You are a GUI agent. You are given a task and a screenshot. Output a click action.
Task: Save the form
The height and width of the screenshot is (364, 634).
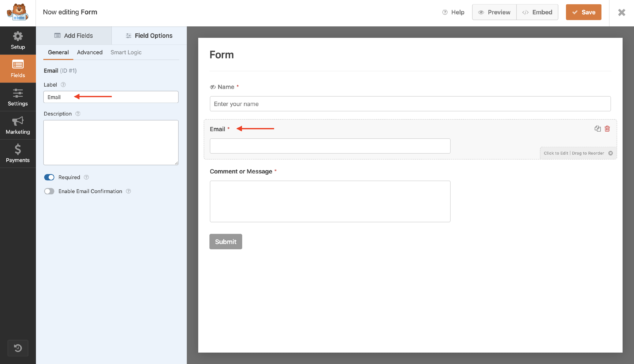pos(583,12)
